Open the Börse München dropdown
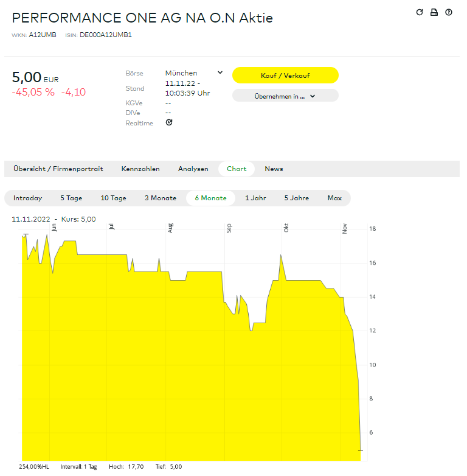 [194, 73]
